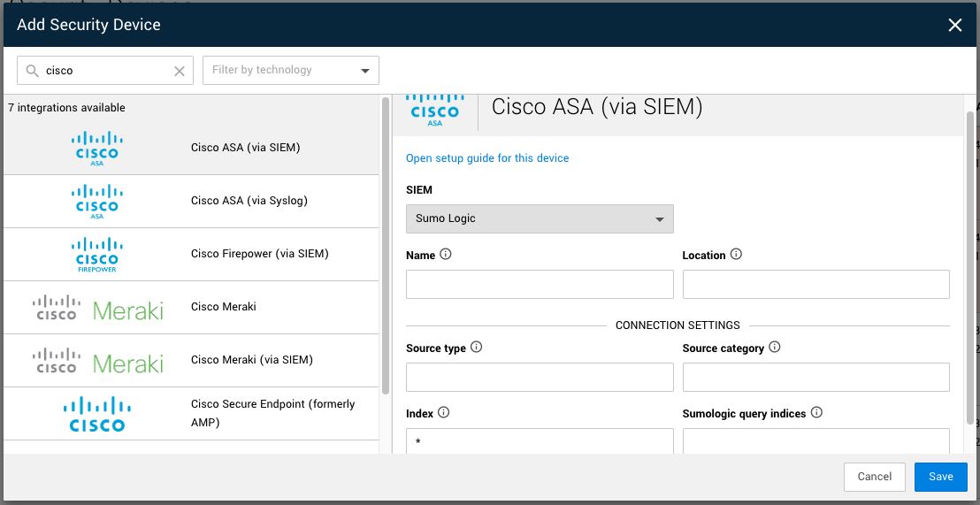Open setup guide for this device
The width and height of the screenshot is (980, 505).
click(487, 158)
